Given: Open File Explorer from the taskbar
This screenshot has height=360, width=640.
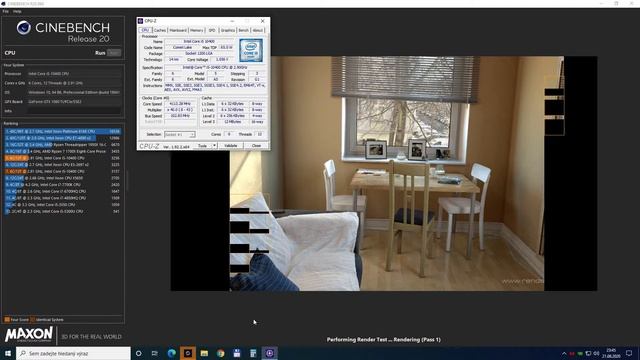Looking at the screenshot, I should pos(204,353).
